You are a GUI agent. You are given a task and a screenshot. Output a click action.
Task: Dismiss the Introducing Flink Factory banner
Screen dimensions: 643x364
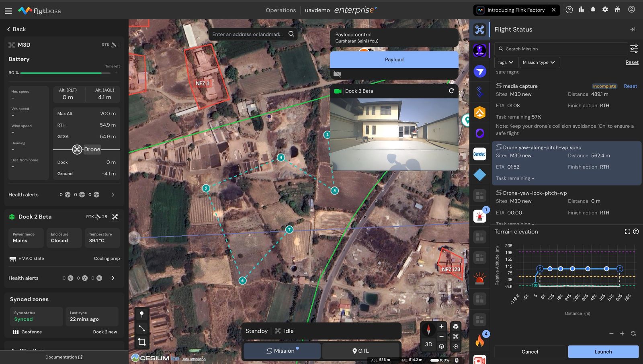coord(554,10)
